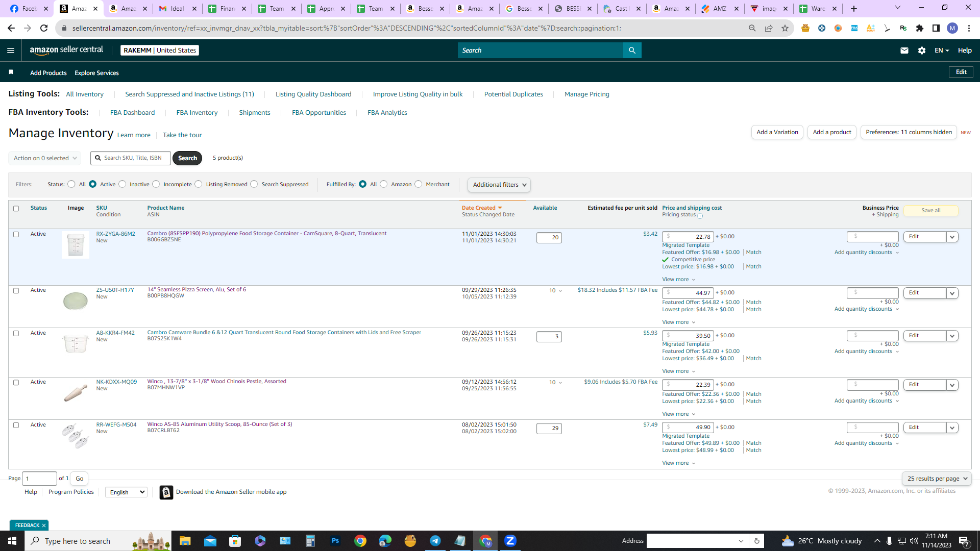Tick the checkbox for SKU RX-ZYGA-86M2
The height and width of the screenshot is (551, 980).
(16, 235)
